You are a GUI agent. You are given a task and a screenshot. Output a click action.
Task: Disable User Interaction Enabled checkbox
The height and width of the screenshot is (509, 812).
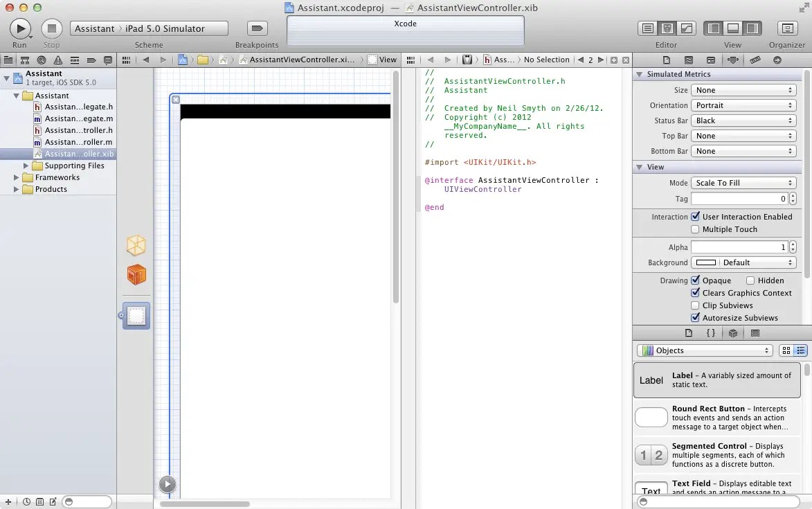pos(696,217)
